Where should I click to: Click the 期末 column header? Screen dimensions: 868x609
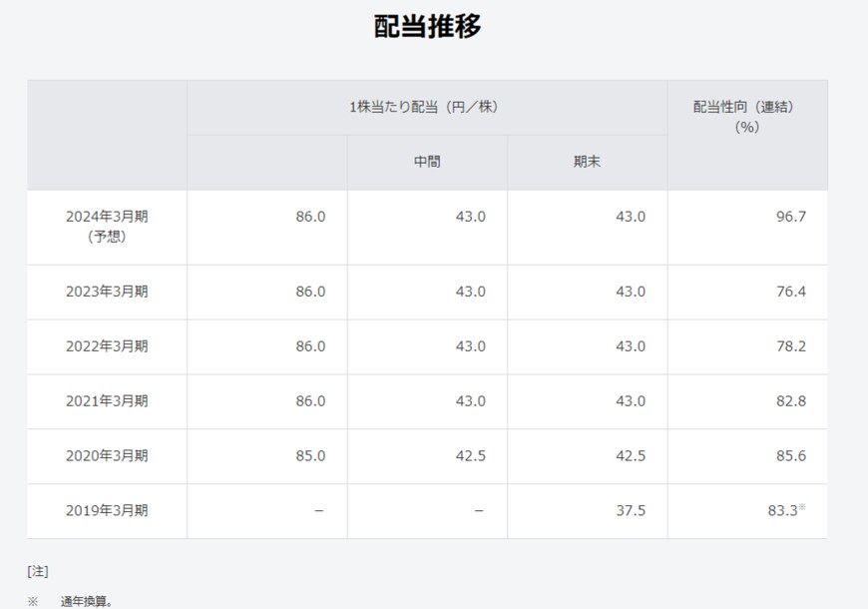tap(587, 162)
